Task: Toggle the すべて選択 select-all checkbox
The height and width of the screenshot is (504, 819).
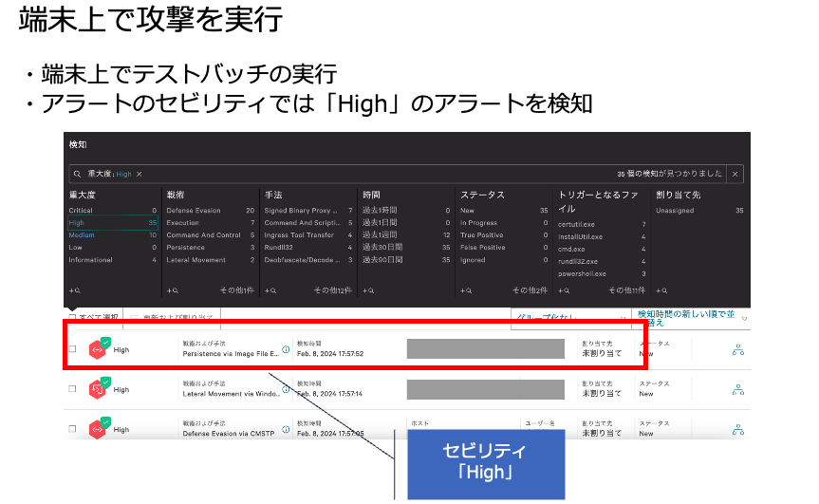Action: coord(73,317)
